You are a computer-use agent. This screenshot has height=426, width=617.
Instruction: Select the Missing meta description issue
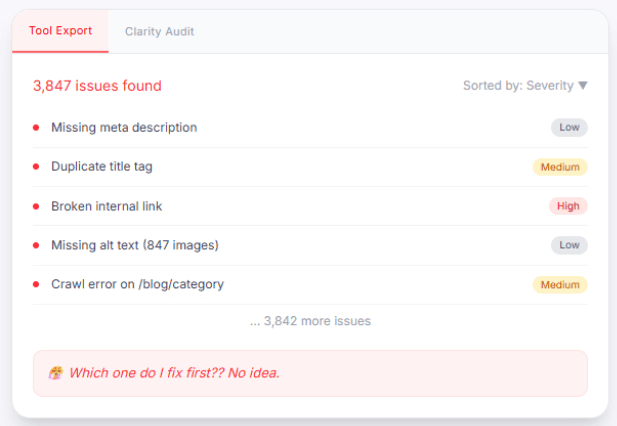click(x=310, y=128)
